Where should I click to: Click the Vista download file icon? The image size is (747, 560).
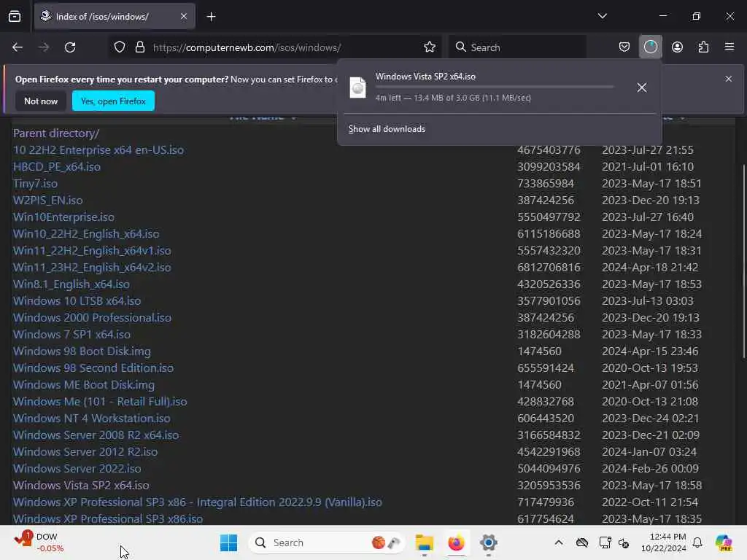coord(357,87)
